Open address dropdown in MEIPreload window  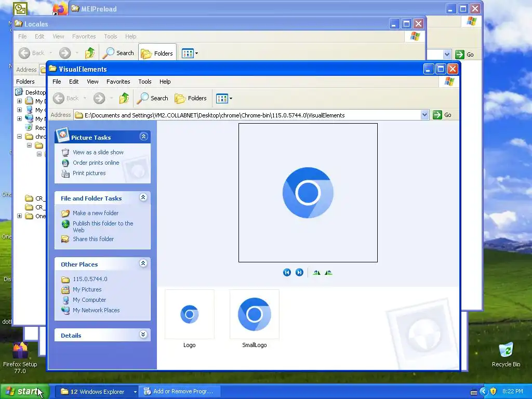point(447,54)
